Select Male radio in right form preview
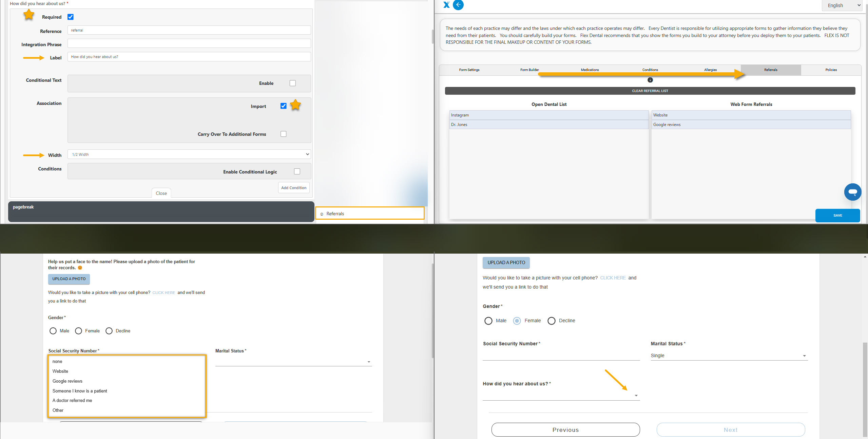Screen dimensions: 868x439 pyautogui.click(x=488, y=321)
